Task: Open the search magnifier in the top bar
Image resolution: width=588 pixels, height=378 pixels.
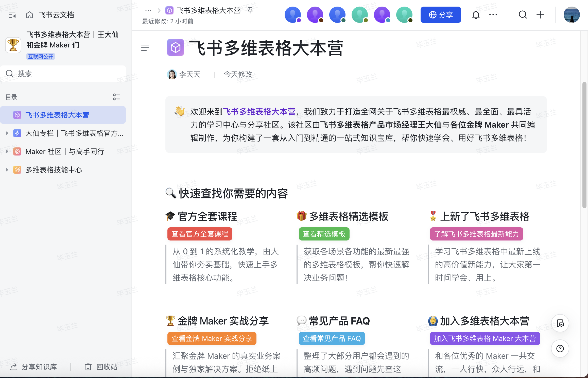Action: (523, 15)
